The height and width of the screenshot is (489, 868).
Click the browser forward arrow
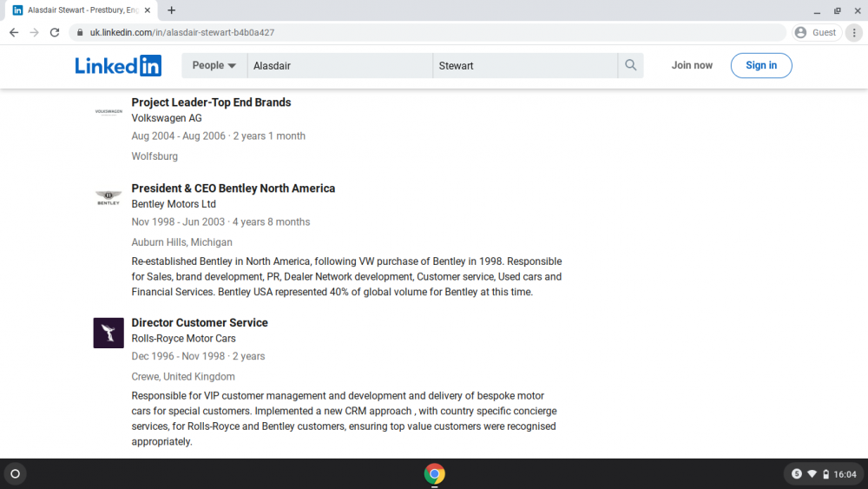[x=35, y=33]
